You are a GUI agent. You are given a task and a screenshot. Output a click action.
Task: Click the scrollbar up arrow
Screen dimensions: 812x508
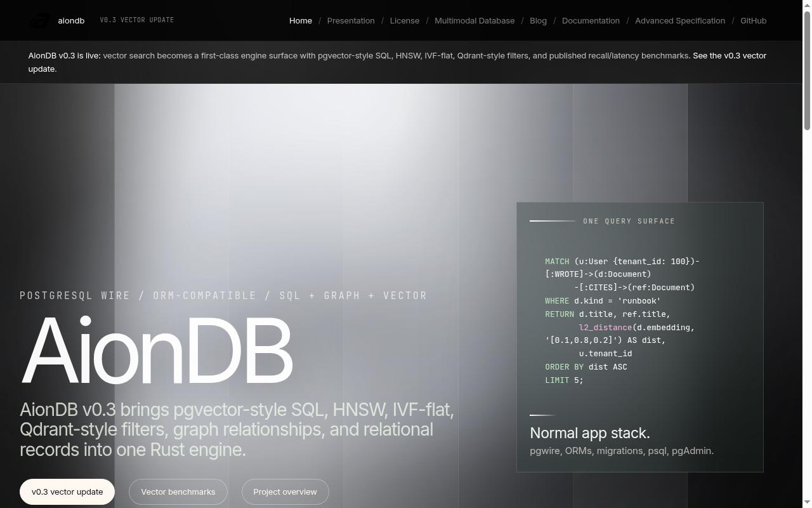coord(807,4)
